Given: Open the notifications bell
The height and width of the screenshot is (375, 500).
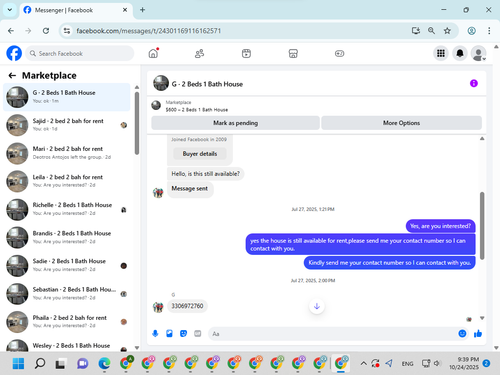Looking at the screenshot, I should tap(460, 53).
